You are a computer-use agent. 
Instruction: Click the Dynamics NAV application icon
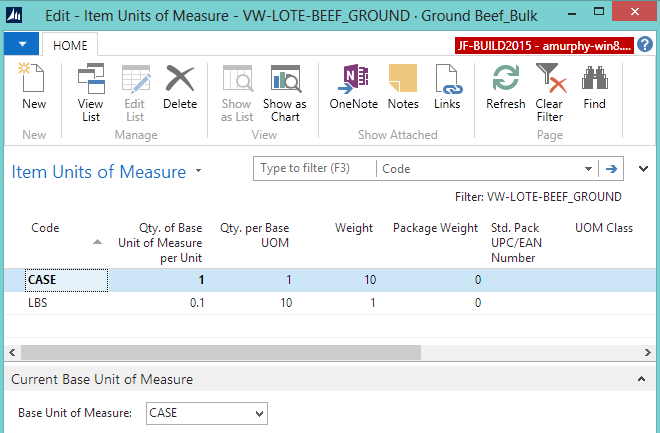pyautogui.click(x=13, y=15)
